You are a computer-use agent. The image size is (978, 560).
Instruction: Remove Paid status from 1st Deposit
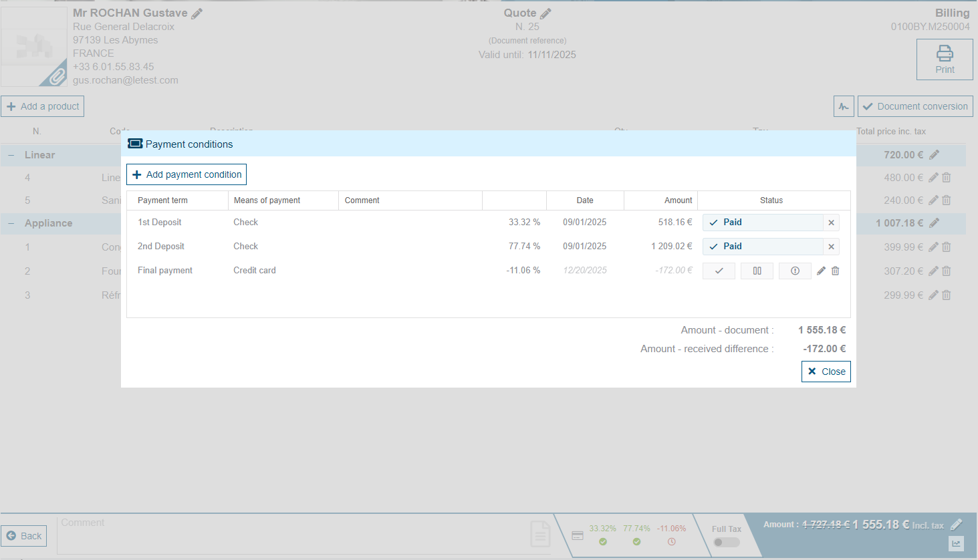pos(831,223)
